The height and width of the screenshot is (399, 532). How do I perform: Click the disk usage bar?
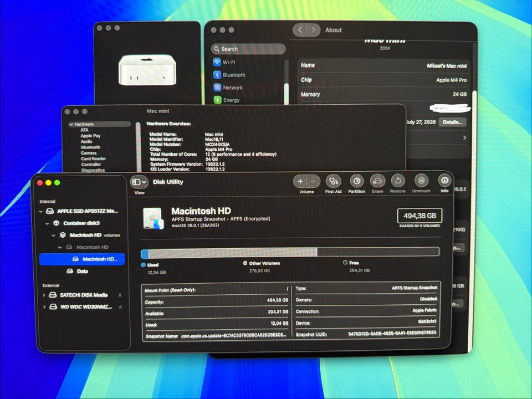290,252
